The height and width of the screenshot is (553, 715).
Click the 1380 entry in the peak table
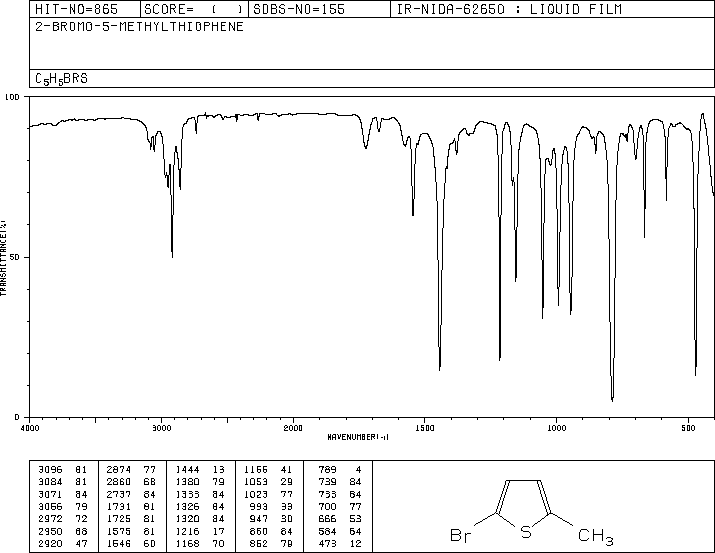[187, 482]
